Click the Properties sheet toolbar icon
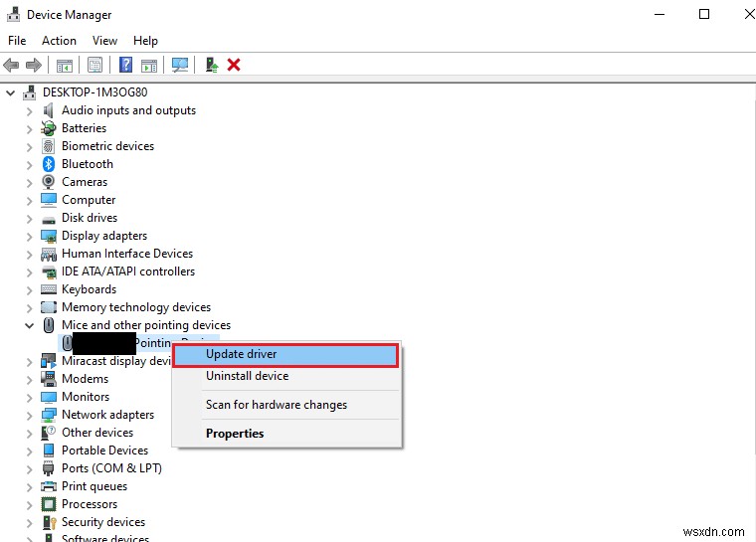The image size is (756, 542). (x=94, y=65)
